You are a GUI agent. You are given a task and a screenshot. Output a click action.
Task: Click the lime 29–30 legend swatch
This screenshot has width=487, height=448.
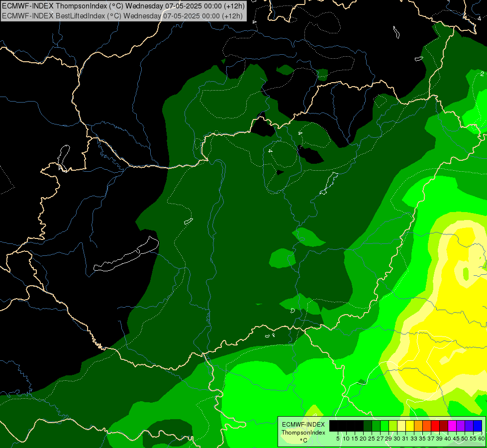[x=393, y=426]
